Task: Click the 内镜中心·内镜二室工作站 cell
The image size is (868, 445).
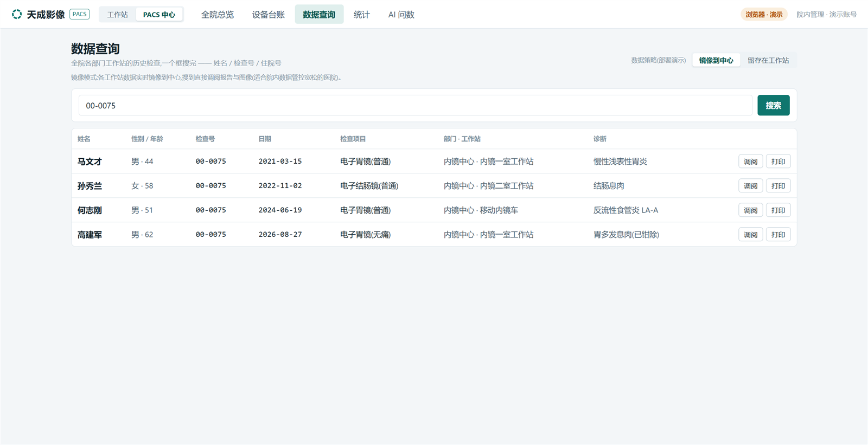Action: [x=488, y=186]
